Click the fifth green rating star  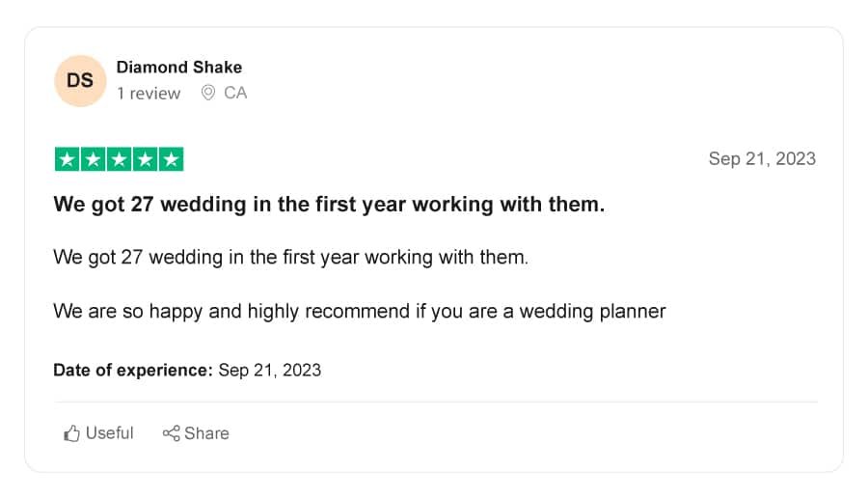171,159
